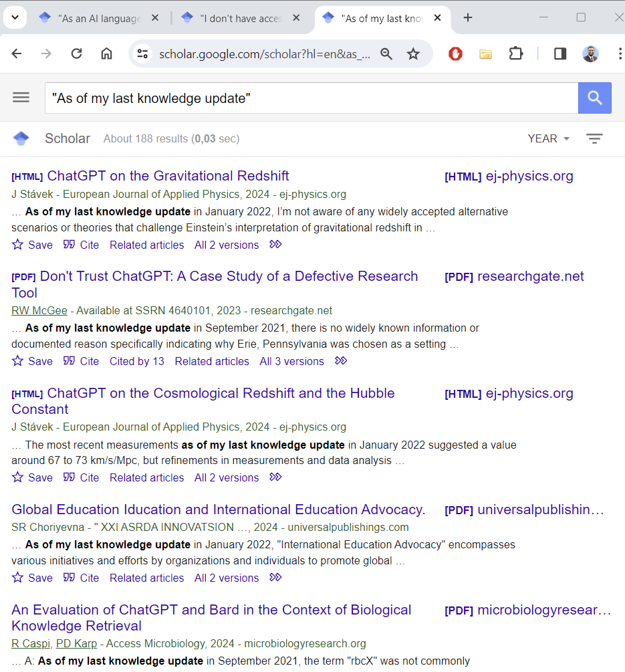Expand more options for Don't Trust ChatGPT result

[x=341, y=360]
